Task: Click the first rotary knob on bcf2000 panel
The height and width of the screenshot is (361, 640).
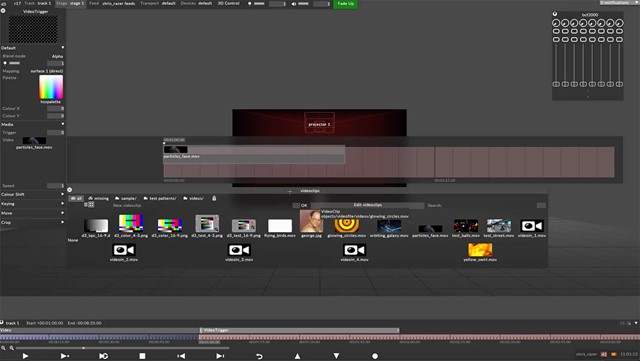Action: point(556,23)
